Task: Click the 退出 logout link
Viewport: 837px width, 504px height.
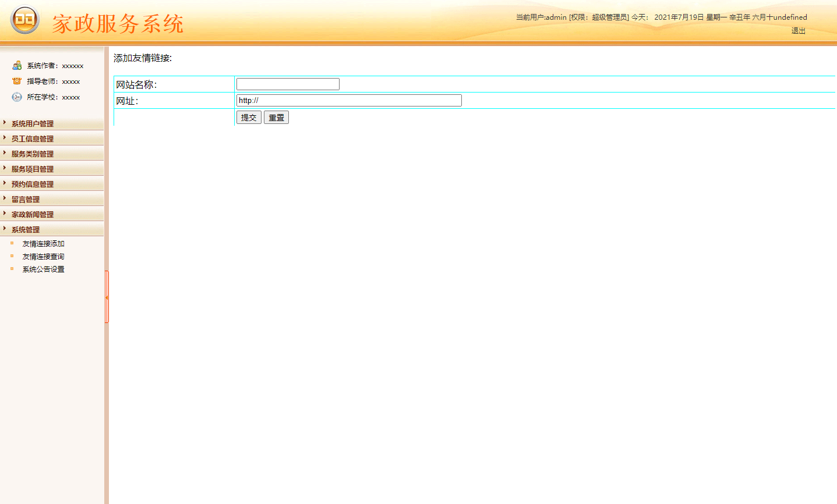Action: (798, 31)
